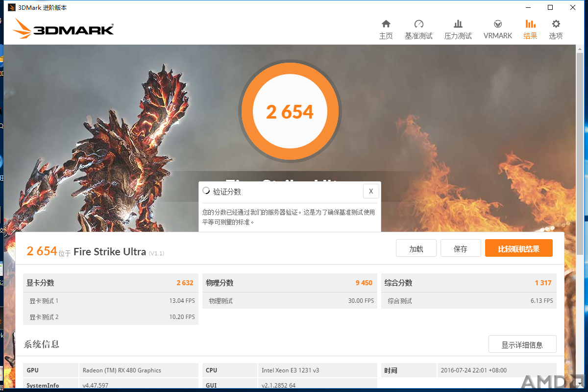
Task: Click the Intel Xeon E3 1231 v3 value
Action: pyautogui.click(x=291, y=370)
